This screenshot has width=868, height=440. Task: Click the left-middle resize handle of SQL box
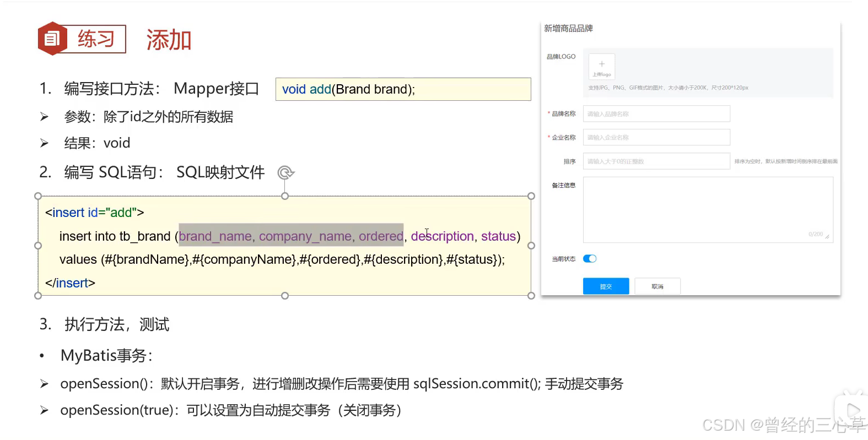pos(38,246)
